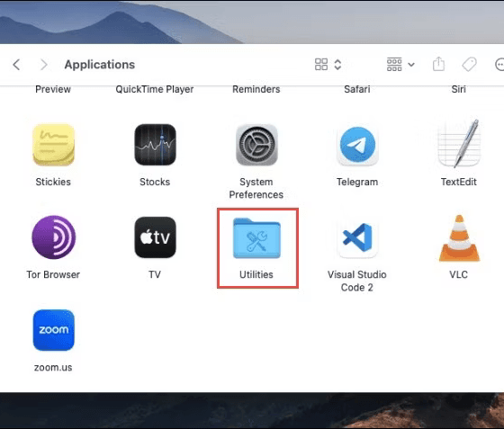The width and height of the screenshot is (504, 429).
Task: Select the Stocks app icon
Action: coord(155,145)
